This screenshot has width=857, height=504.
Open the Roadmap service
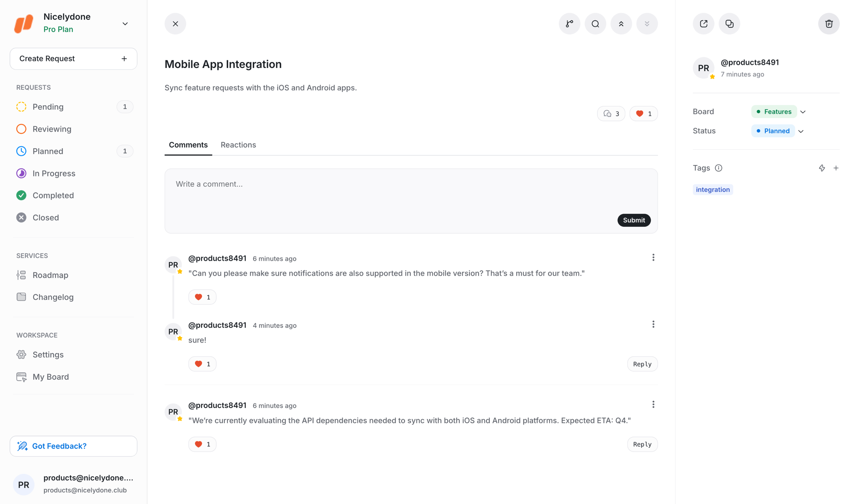74,275
